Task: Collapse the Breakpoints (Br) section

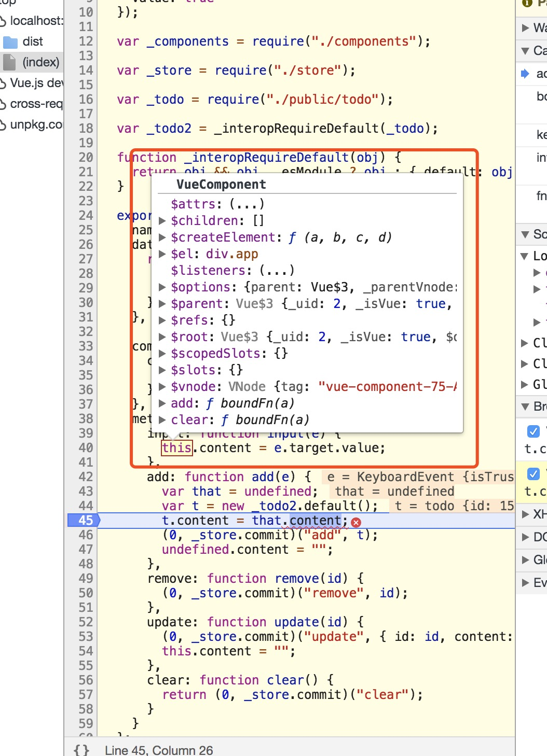Action: (x=525, y=407)
